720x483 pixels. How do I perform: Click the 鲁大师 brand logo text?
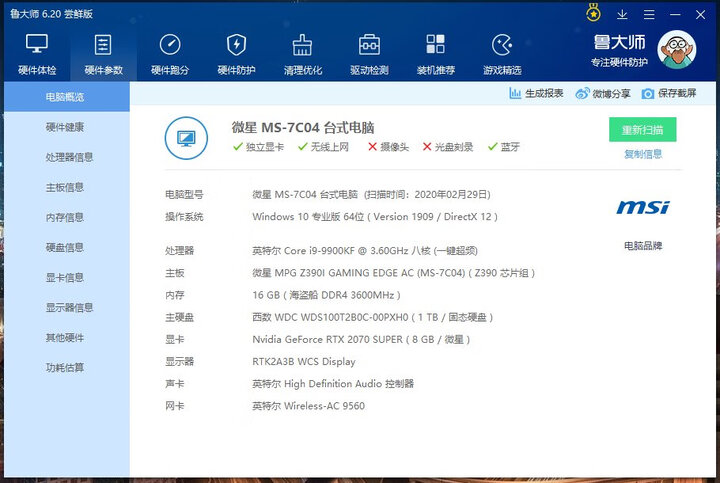pos(619,43)
